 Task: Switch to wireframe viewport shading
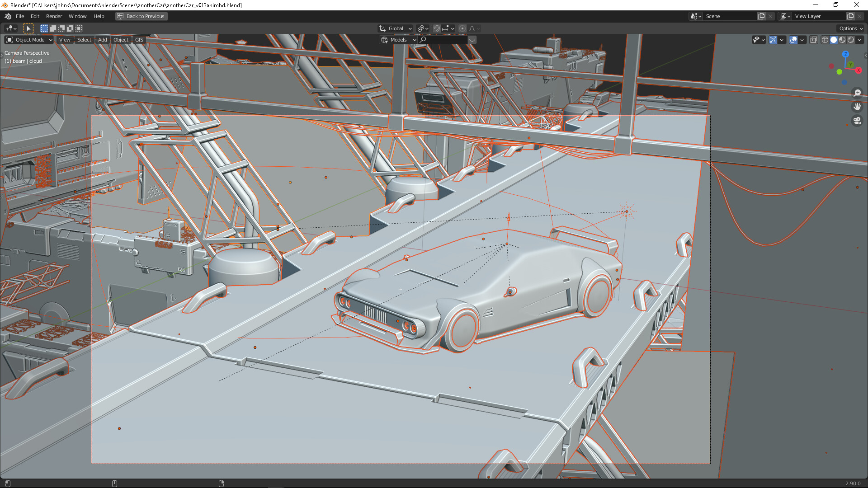[825, 40]
